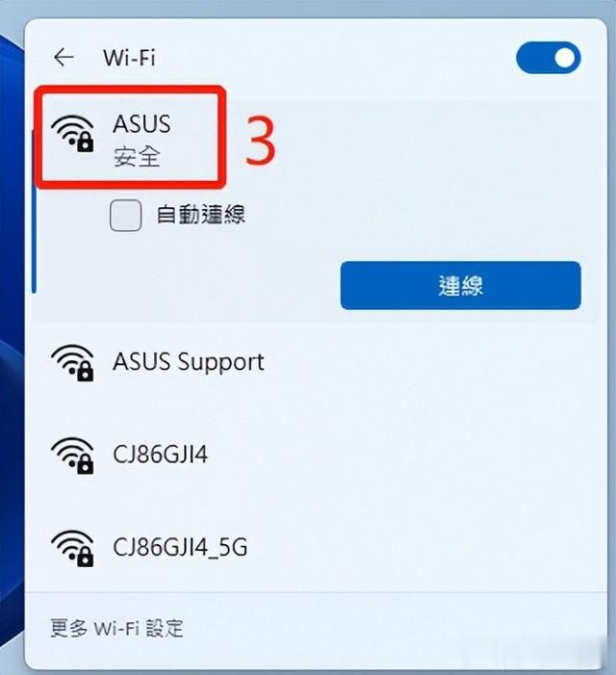Select the ASUS network name
Viewport: 616px width, 675px height.
[x=141, y=124]
